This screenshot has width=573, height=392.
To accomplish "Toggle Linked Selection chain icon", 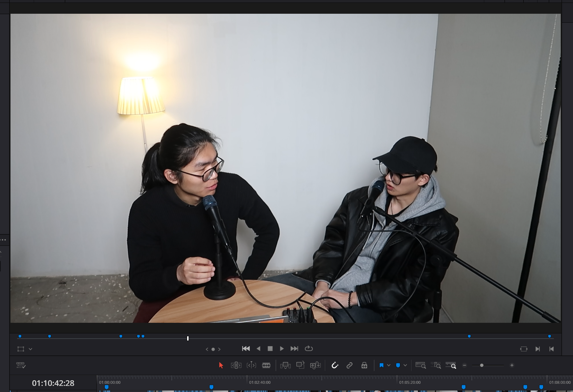I will (x=349, y=365).
